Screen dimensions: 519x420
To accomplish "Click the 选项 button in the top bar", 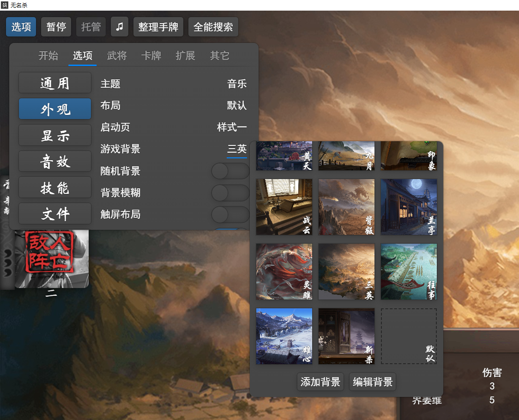I will click(x=21, y=26).
